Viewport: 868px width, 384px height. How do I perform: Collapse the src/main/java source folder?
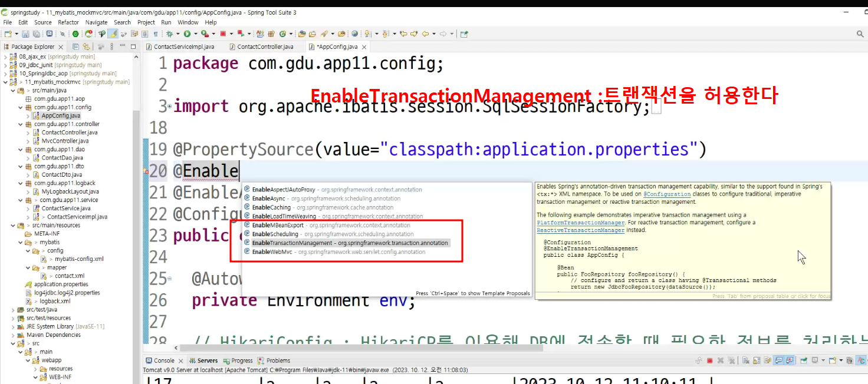tap(13, 91)
